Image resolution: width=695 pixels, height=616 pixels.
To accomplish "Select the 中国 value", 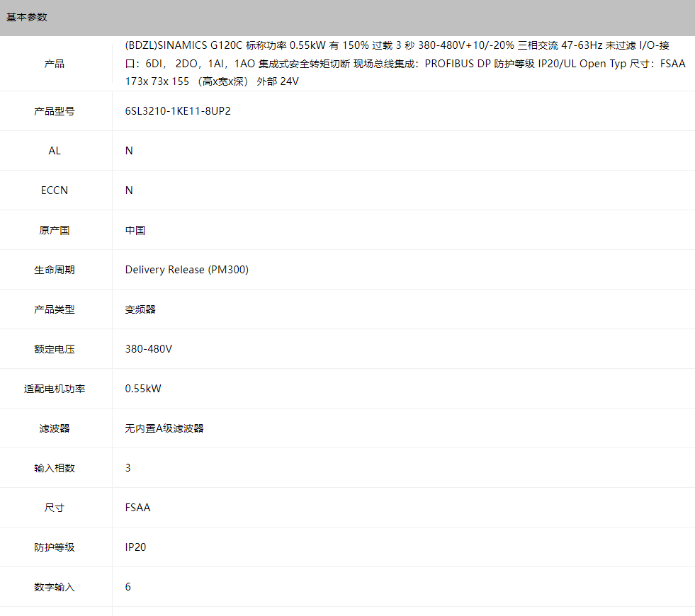I will (x=135, y=230).
